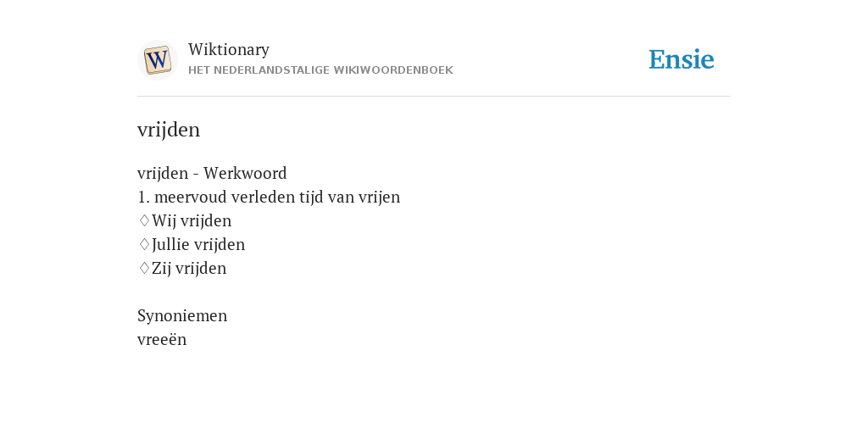The image size is (868, 434).
Task: Click the diamond bullet before 'Jullie vrijden'
Action: point(144,244)
